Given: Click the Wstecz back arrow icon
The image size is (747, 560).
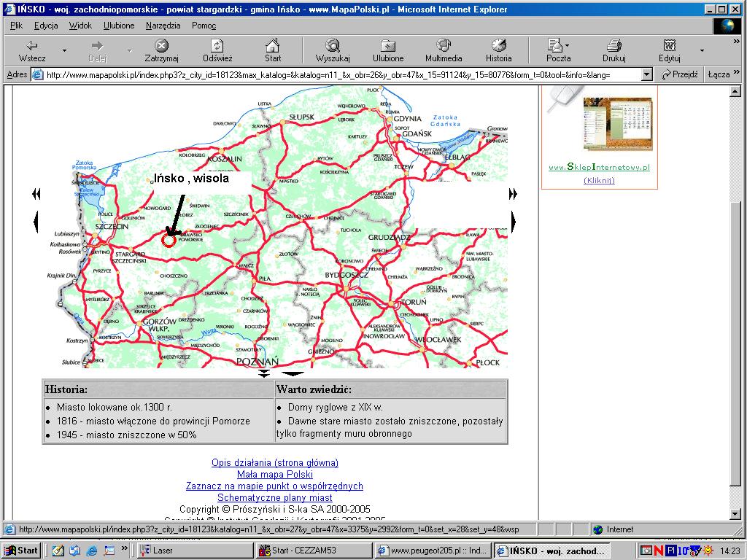Looking at the screenshot, I should point(31,46).
